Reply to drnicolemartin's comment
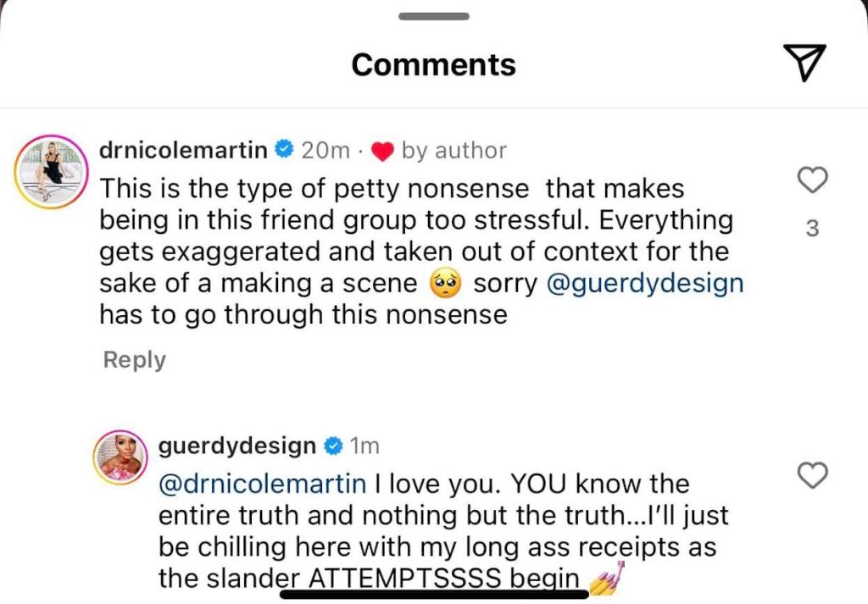The width and height of the screenshot is (868, 604). coord(134,359)
